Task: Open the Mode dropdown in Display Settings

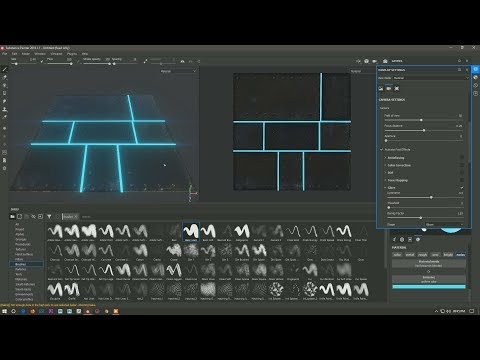Action: (431, 78)
